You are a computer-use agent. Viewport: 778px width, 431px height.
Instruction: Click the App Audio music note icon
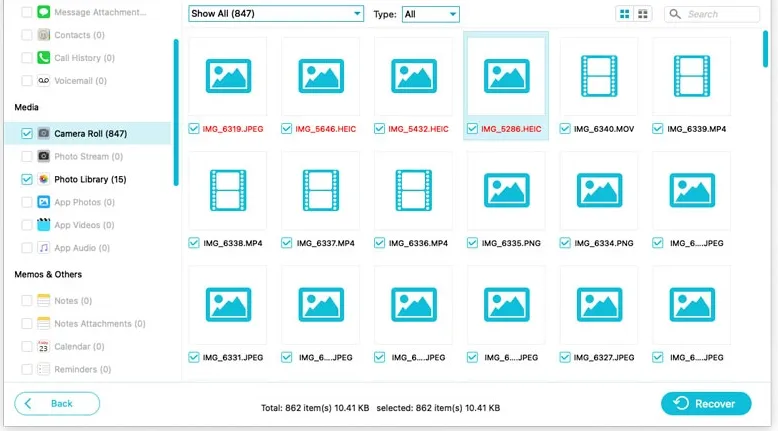click(44, 247)
